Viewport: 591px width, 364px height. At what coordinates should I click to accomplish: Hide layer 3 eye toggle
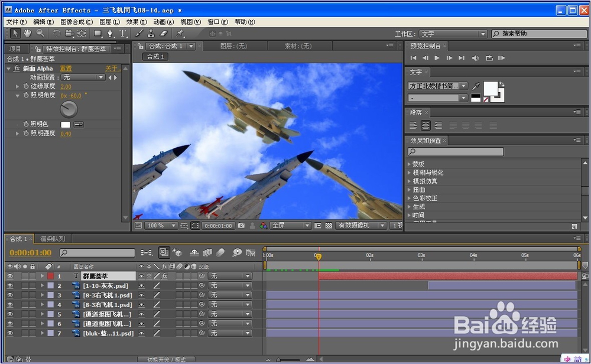coord(10,295)
